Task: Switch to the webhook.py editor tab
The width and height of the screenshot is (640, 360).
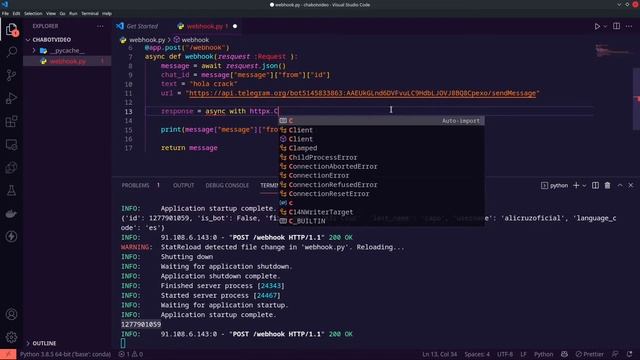Action: click(204, 26)
